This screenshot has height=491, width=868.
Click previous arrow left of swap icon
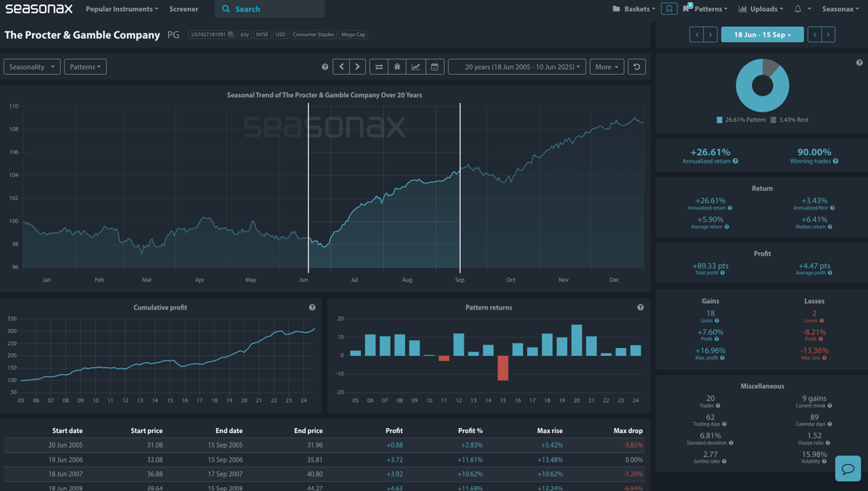[x=341, y=67]
